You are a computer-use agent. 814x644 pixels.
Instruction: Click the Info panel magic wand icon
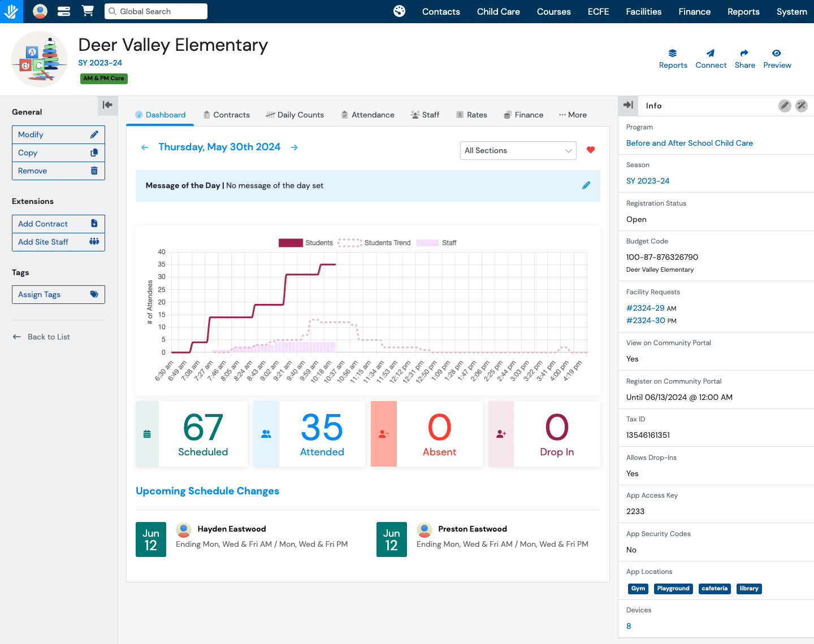(802, 106)
